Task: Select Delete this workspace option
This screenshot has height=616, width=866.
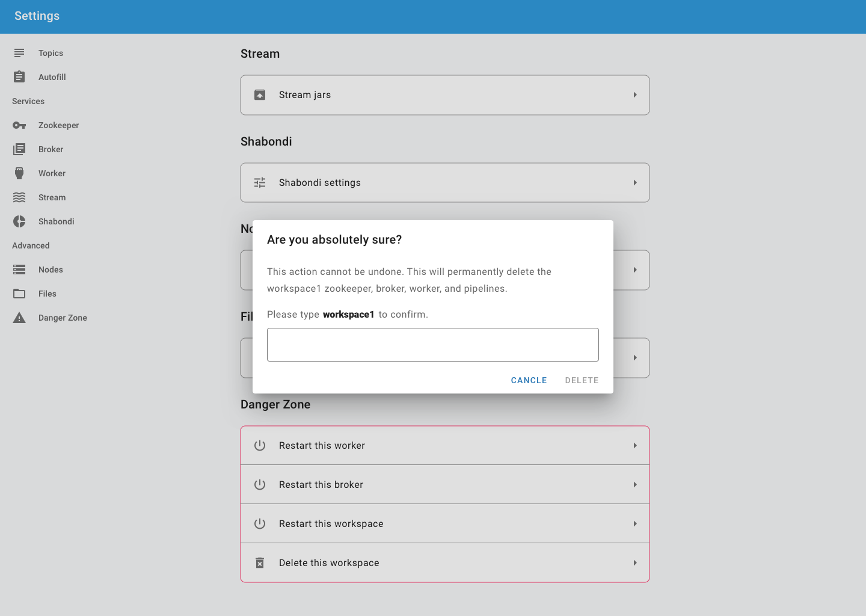Action: point(445,563)
